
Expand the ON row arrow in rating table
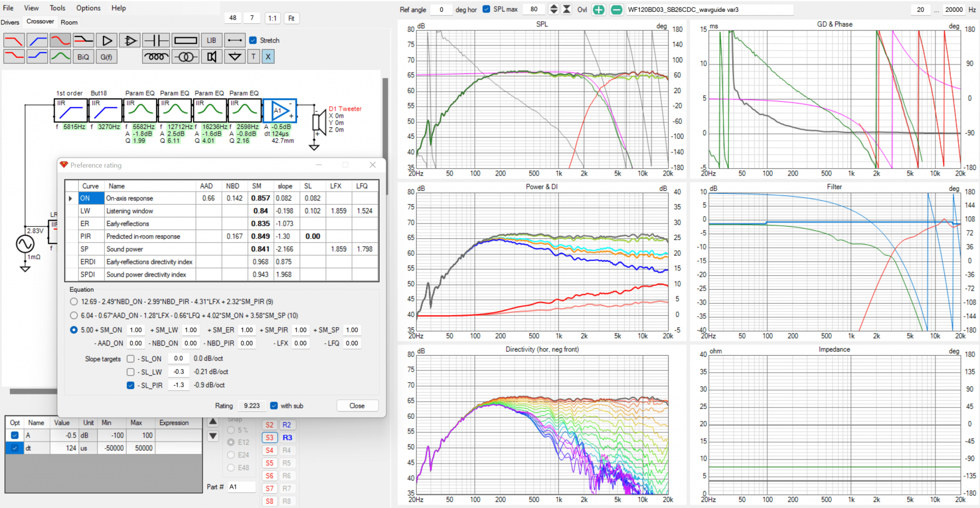coord(71,199)
